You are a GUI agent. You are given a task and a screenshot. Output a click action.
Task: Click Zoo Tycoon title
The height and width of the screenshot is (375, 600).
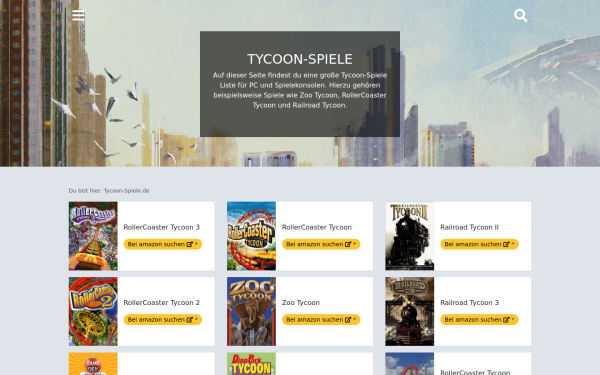[301, 303]
